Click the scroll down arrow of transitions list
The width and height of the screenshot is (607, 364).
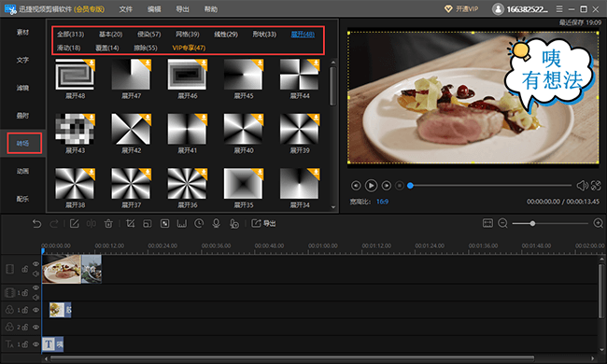point(333,207)
